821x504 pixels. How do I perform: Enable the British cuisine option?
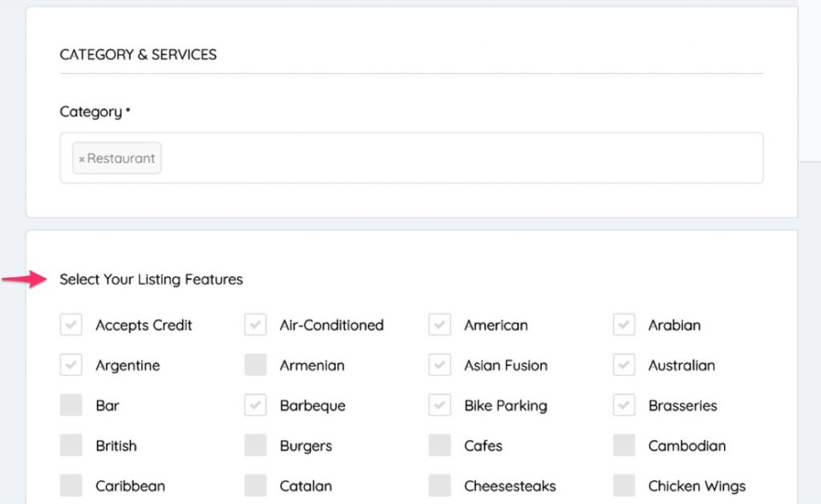click(71, 446)
